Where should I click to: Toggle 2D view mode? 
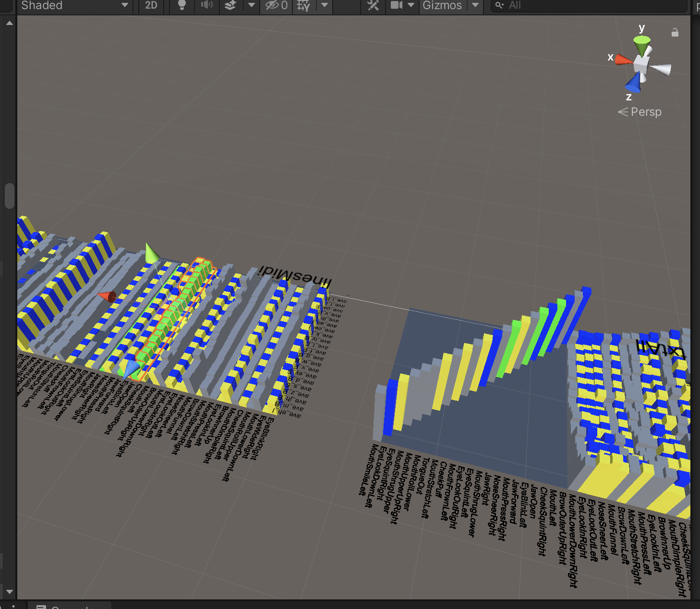point(151,5)
